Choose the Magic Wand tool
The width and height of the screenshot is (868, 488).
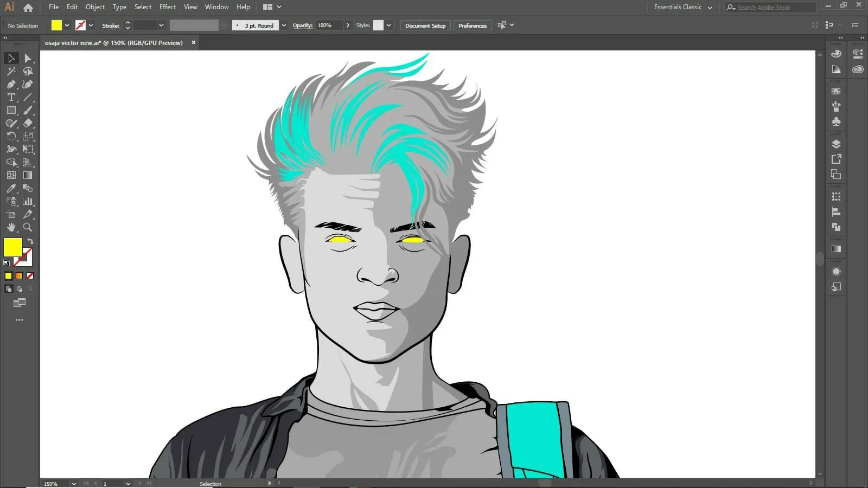11,71
